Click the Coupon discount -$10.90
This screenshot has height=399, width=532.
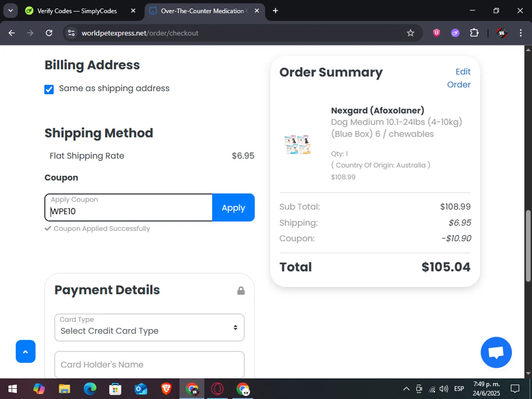pyautogui.click(x=456, y=238)
